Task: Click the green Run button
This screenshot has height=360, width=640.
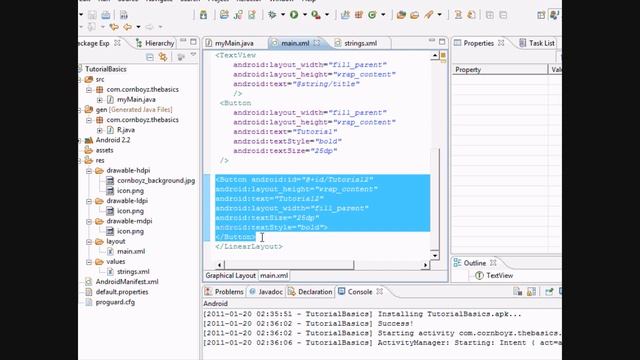Action: tap(294, 15)
